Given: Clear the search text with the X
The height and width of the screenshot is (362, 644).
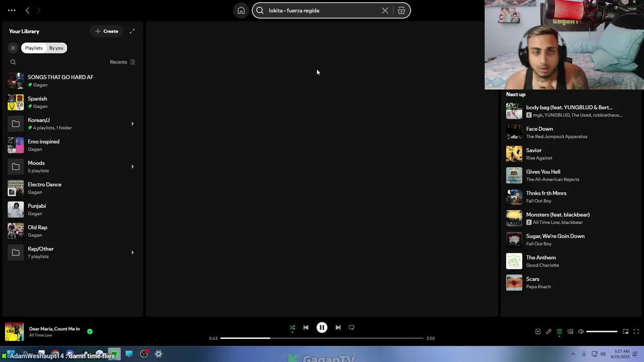Looking at the screenshot, I should pyautogui.click(x=385, y=10).
